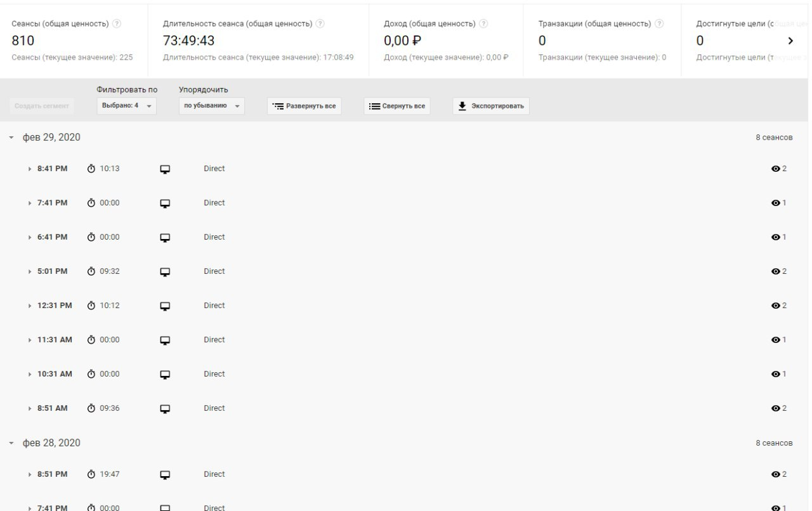Click the stopwatch icon on 8:41 PM session
Image resolution: width=812 pixels, height=511 pixels.
pyautogui.click(x=91, y=169)
